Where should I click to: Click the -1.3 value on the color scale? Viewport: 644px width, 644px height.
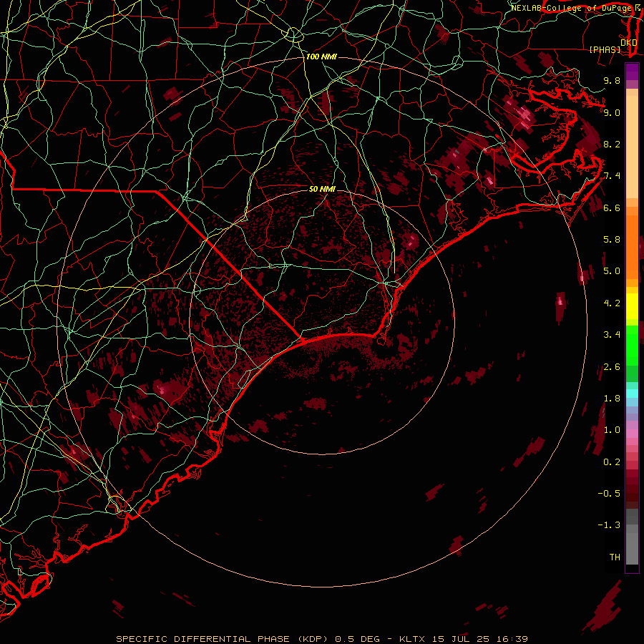click(x=609, y=525)
